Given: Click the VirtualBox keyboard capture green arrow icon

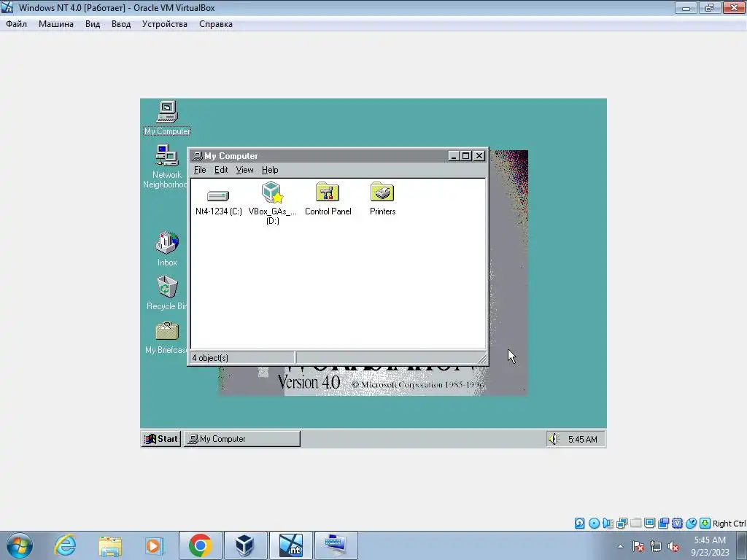Looking at the screenshot, I should pyautogui.click(x=705, y=524).
